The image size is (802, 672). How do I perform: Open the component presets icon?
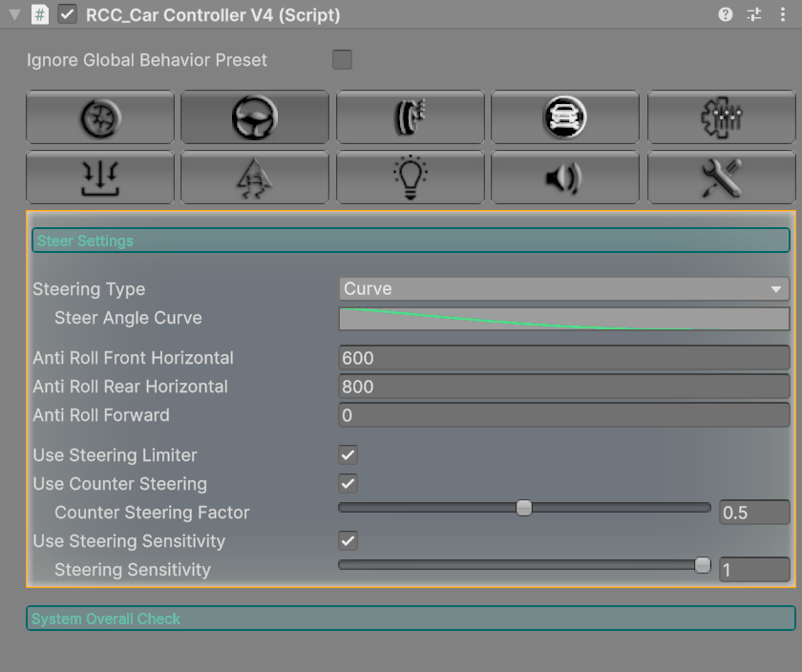[x=754, y=14]
